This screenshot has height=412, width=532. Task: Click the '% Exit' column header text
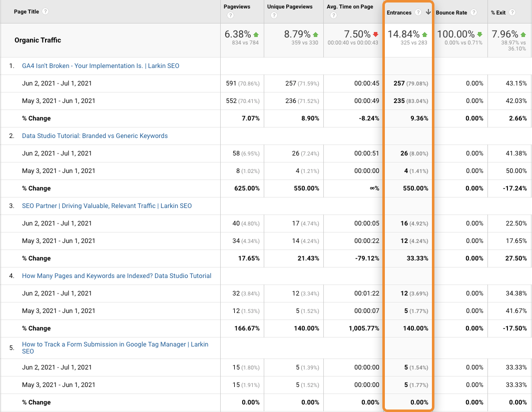498,12
